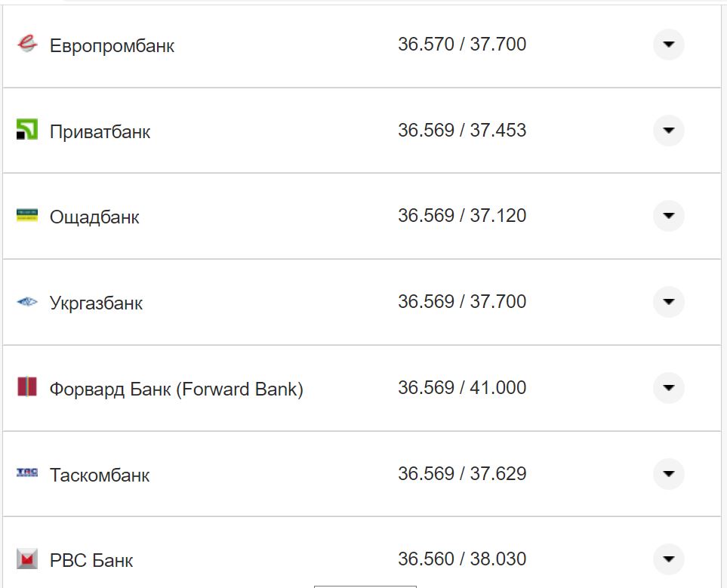Expand the Приватбанк rate details
727x588 pixels.
[x=667, y=130]
